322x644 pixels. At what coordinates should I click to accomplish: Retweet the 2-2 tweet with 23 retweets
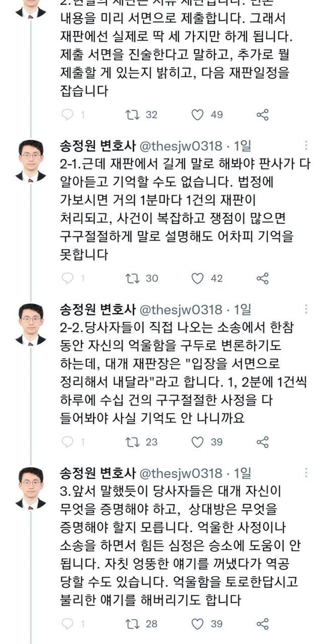[132, 442]
